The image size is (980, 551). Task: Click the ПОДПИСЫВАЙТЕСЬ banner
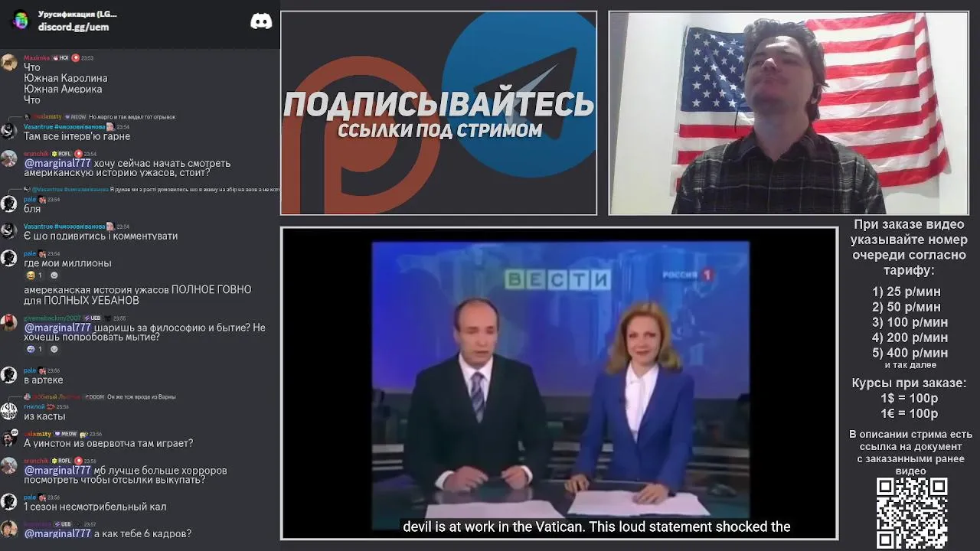[439, 105]
